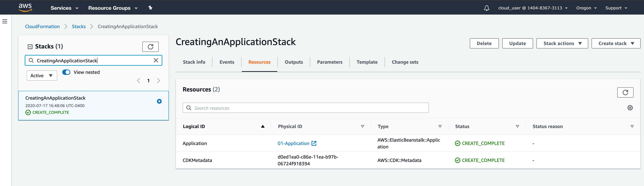Click the Delete stack button
This screenshot has height=186, width=644.
point(484,44)
